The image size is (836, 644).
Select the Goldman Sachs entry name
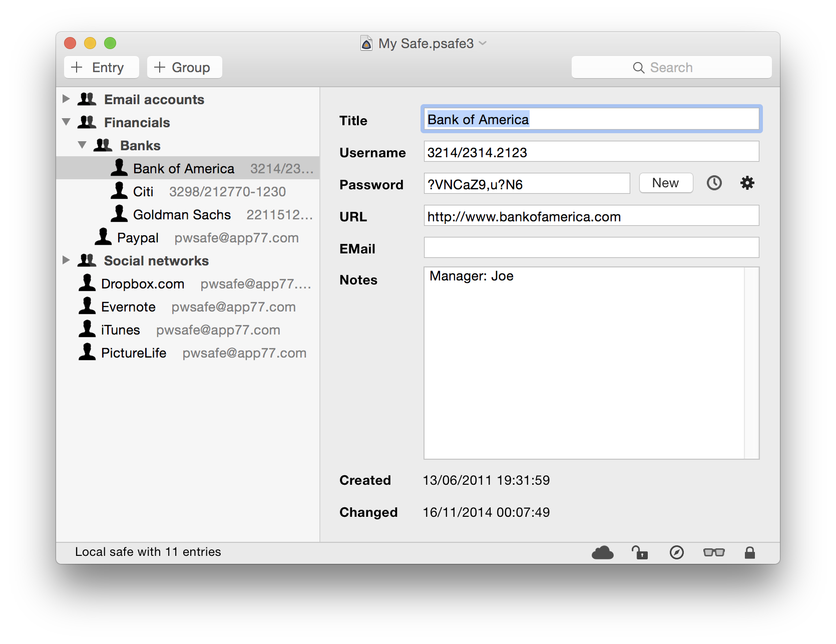tap(182, 215)
